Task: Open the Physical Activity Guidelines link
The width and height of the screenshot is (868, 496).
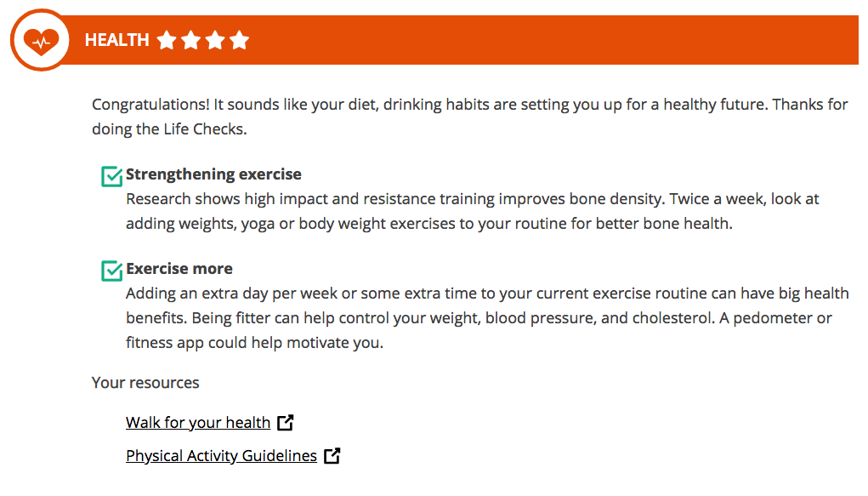Action: pos(221,456)
